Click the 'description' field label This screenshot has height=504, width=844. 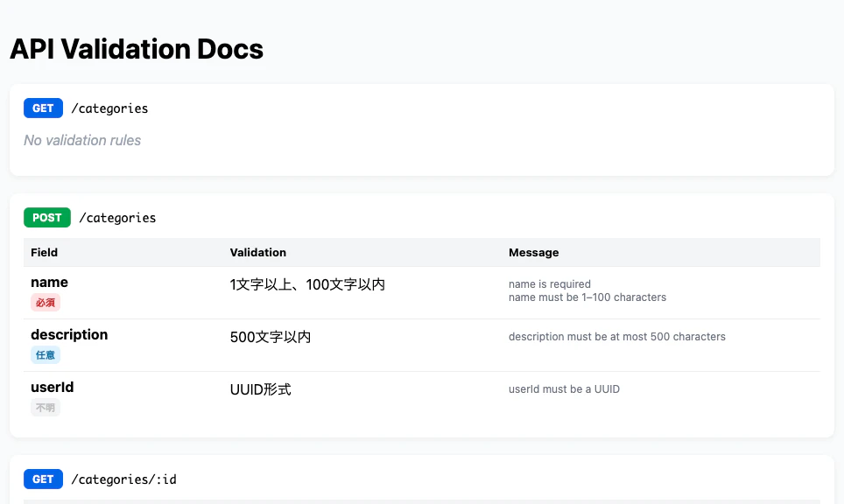coord(69,334)
